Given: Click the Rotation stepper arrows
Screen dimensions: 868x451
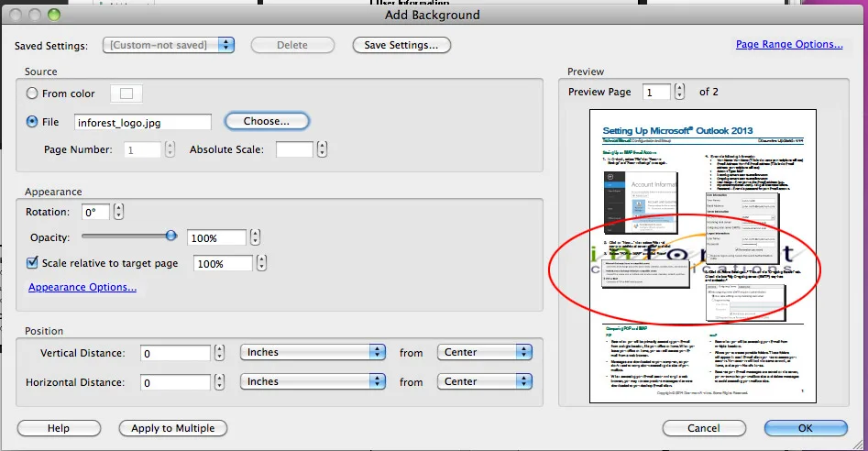Looking at the screenshot, I should point(118,212).
